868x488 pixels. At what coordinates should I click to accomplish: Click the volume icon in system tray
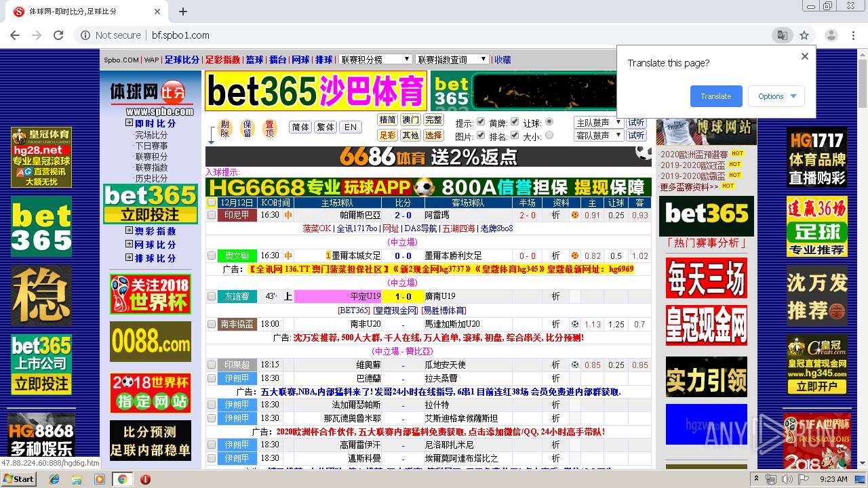pos(787,479)
